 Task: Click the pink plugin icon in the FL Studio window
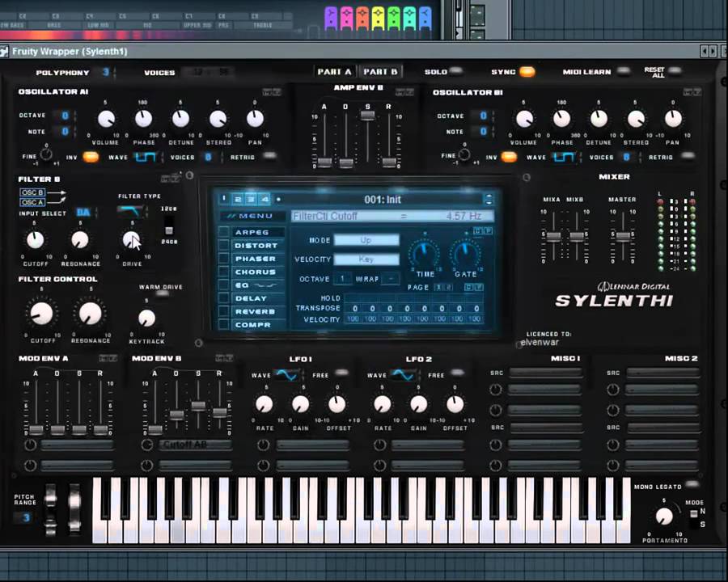coord(346,18)
